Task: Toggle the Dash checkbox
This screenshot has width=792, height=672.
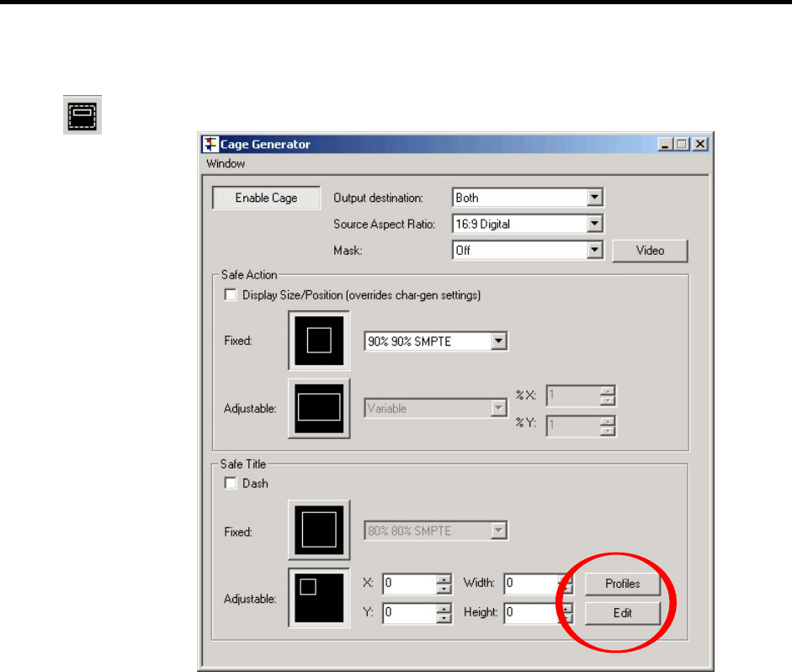Action: click(x=231, y=483)
